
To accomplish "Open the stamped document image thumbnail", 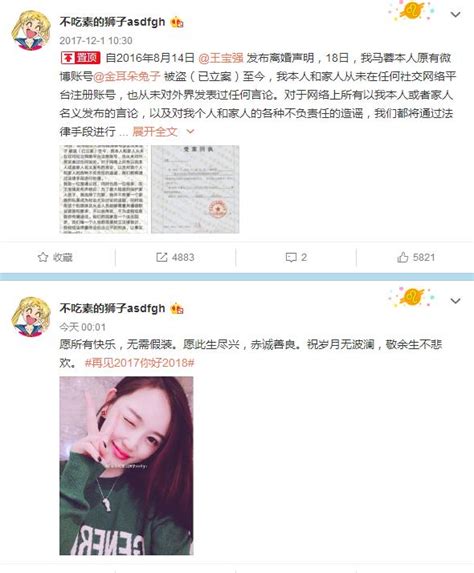I will (195, 189).
